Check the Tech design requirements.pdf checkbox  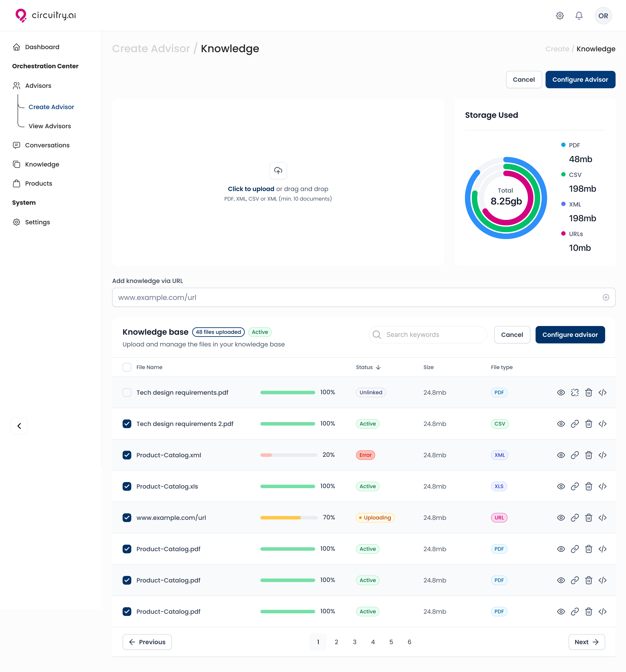127,393
